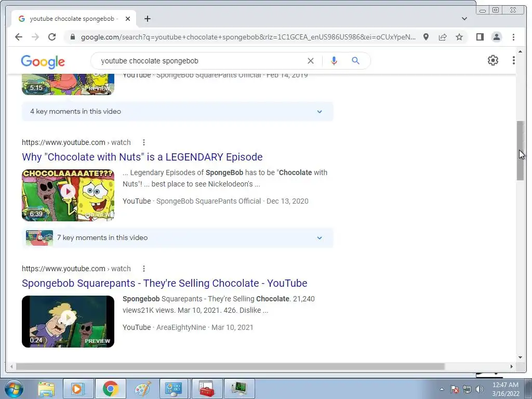The width and height of the screenshot is (532, 399).
Task: Open the volume speaker tray icon
Action: pos(480,389)
